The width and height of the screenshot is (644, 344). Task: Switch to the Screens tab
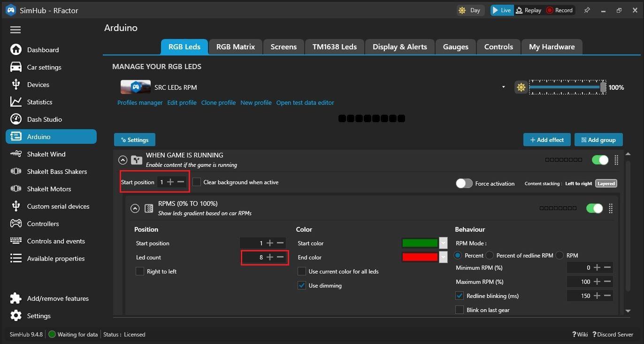click(284, 47)
